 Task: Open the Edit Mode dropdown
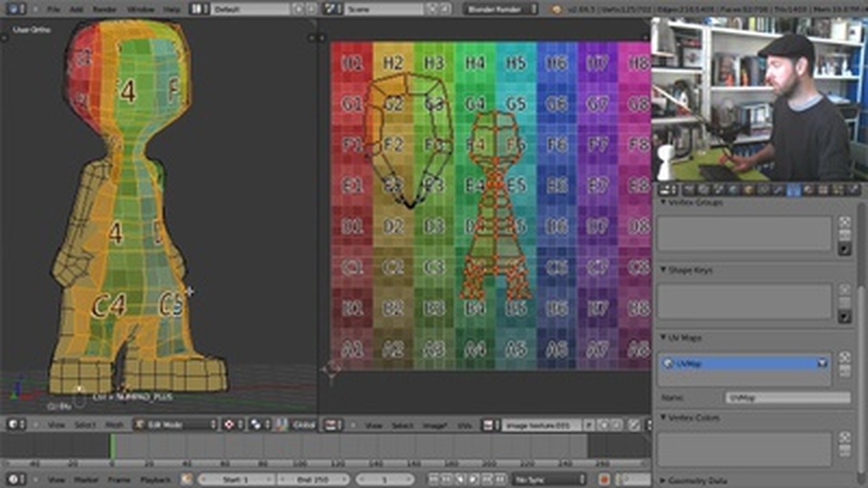pos(176,424)
